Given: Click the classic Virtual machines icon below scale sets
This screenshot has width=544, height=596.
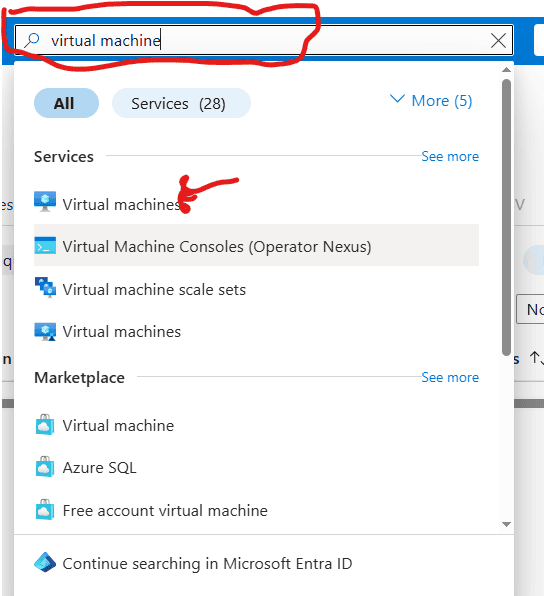Looking at the screenshot, I should click(45, 331).
